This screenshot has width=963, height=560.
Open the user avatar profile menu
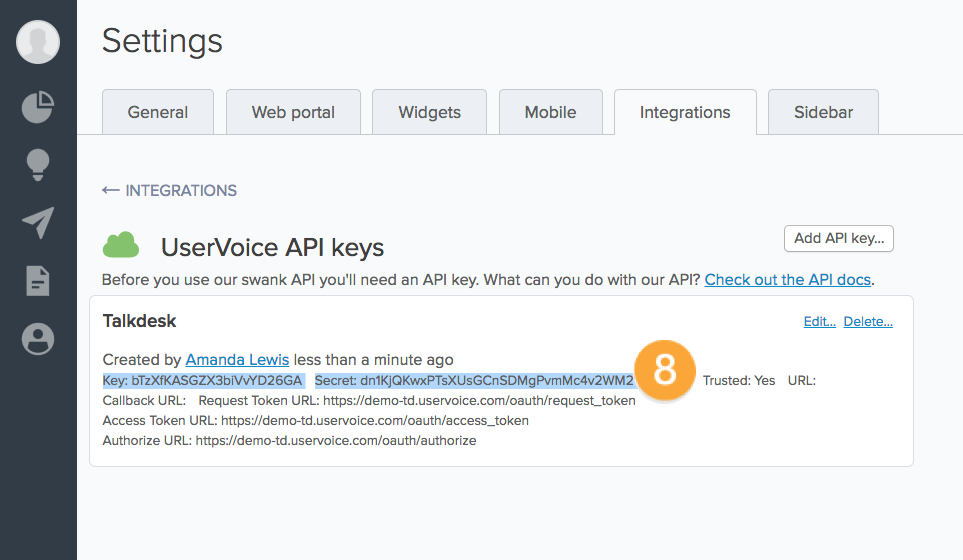pos(37,42)
